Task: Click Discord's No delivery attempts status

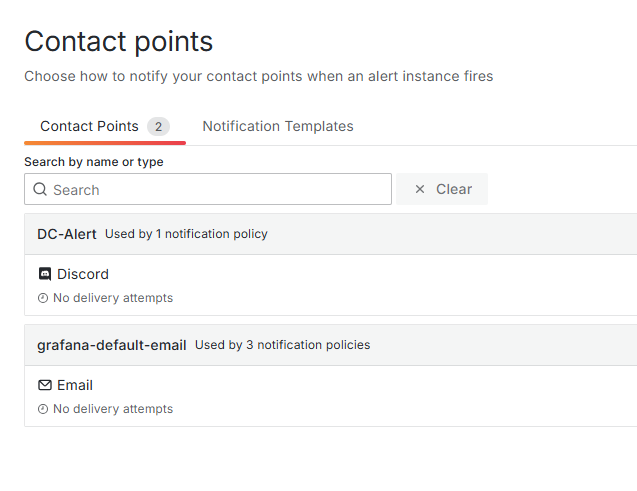Action: 113,298
